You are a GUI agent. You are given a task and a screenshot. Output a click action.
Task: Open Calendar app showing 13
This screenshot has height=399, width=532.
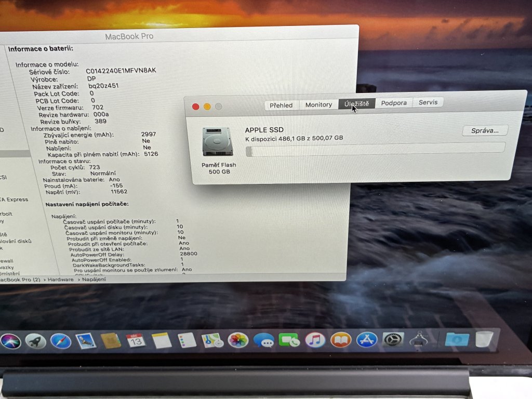click(136, 341)
